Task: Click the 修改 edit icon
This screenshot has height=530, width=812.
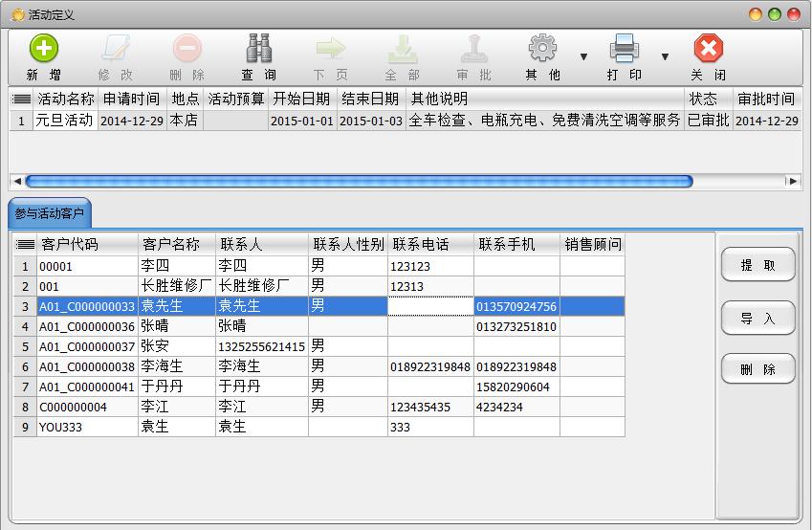Action: click(x=116, y=49)
